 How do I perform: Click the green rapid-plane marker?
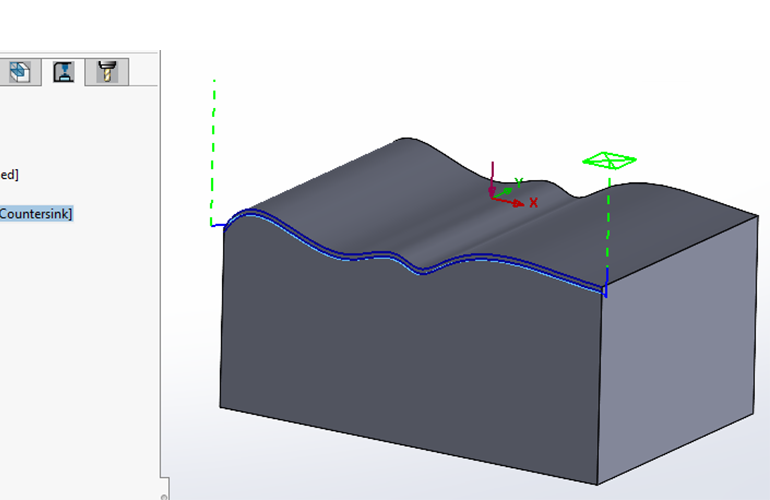(609, 160)
